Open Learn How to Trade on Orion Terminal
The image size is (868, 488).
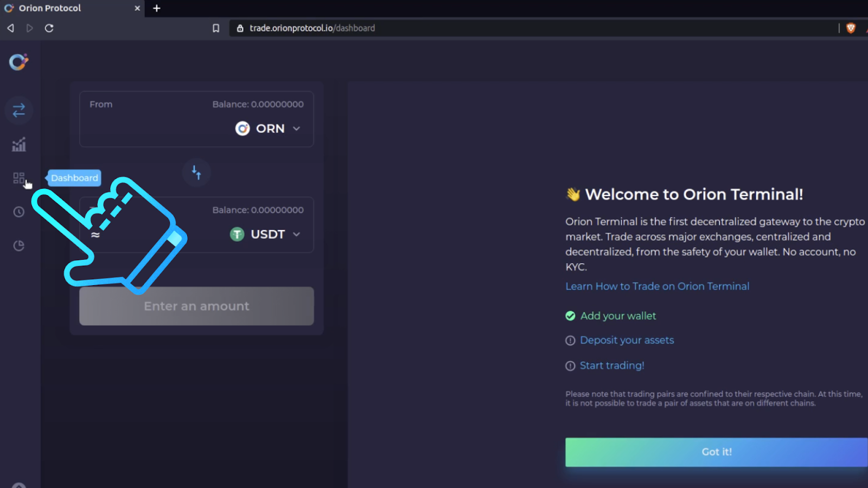pos(658,286)
